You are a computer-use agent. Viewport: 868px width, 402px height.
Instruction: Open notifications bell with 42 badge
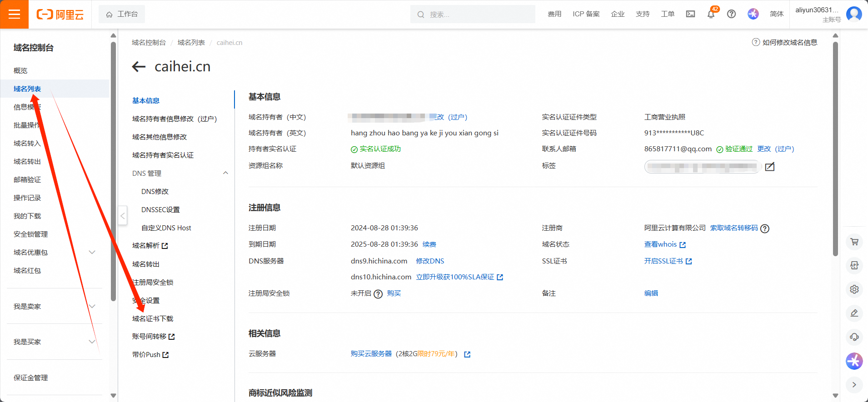[x=711, y=14]
